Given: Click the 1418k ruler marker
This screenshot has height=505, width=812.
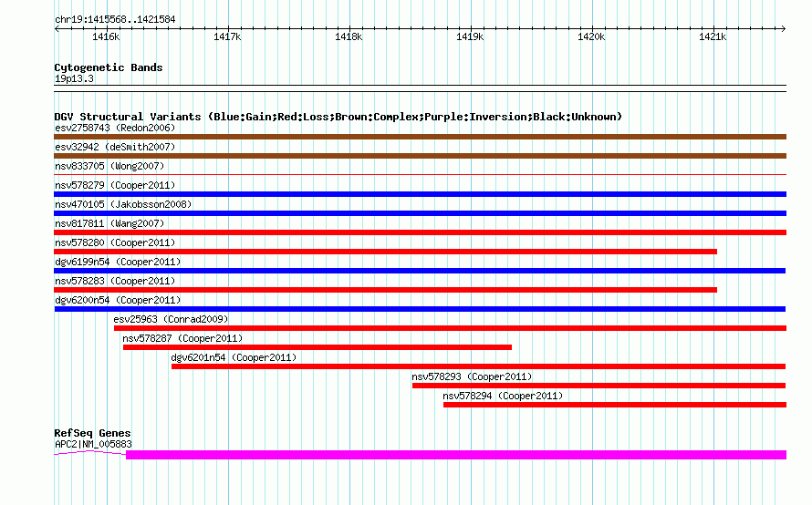Looking at the screenshot, I should (x=349, y=36).
